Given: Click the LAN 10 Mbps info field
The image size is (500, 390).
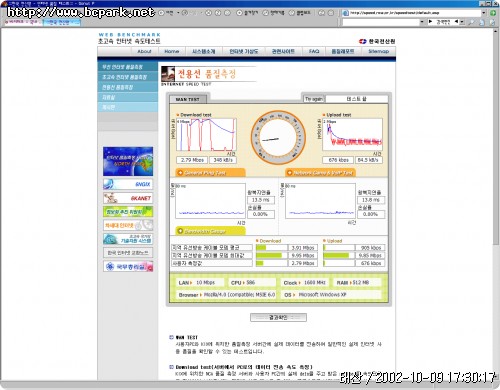Looking at the screenshot, I should coord(200,283).
